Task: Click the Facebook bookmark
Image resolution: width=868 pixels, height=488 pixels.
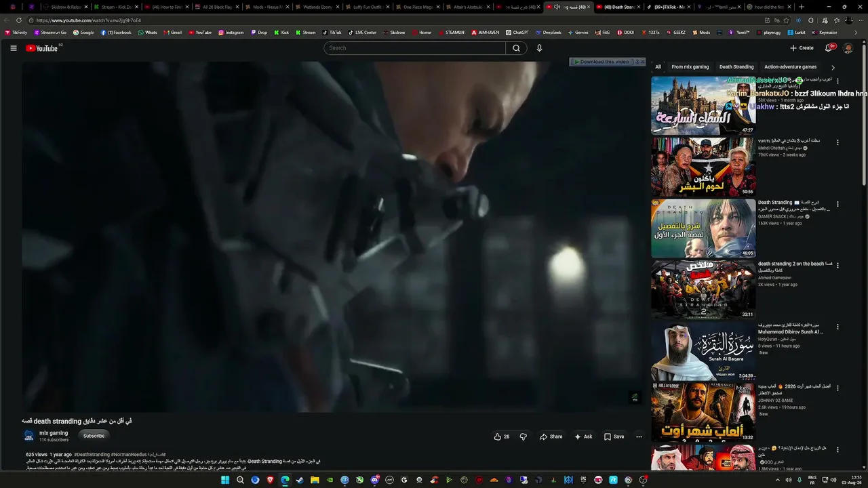Action: (116, 33)
